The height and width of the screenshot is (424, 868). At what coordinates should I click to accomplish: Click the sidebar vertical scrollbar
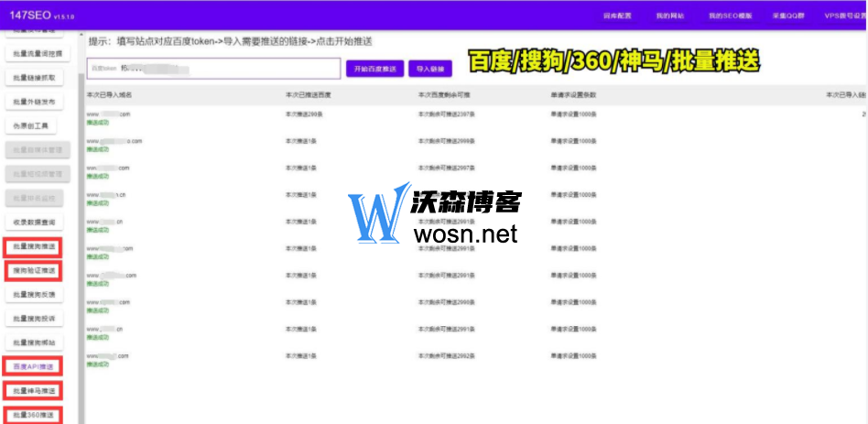pos(80,229)
